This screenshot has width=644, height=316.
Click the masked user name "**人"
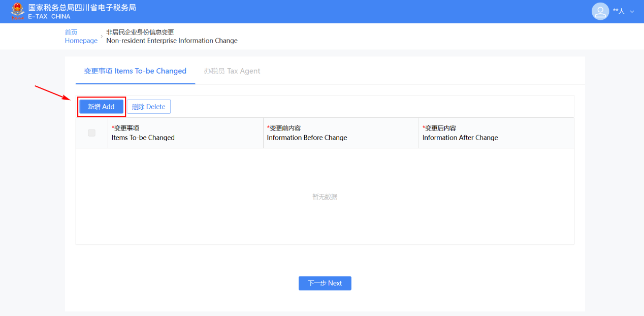pyautogui.click(x=619, y=11)
